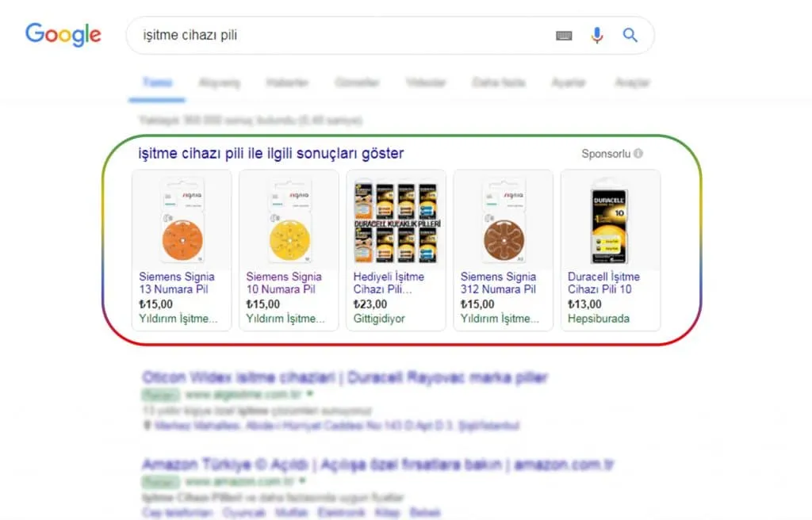Open the işitme cihazı pili results heading link

coord(271,153)
